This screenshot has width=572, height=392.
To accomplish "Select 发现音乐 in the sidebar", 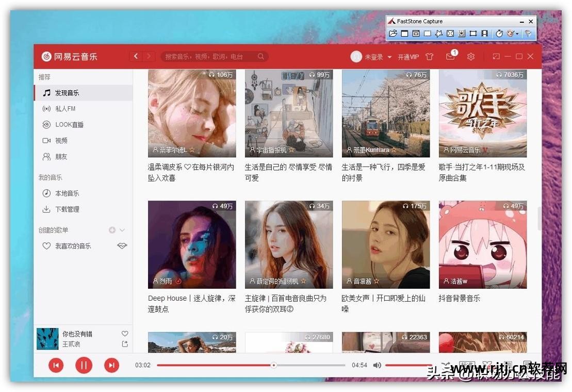I will [83, 93].
